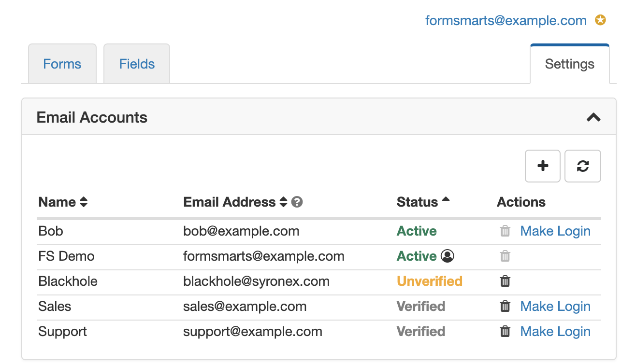
Task: Collapse the Email Accounts panel with chevron
Action: point(593,117)
